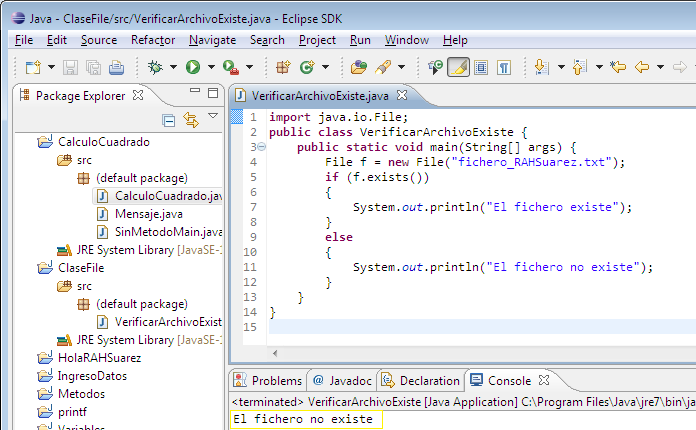This screenshot has height=430, width=696.
Task: Click the Previous Annotation arrow icon
Action: tap(580, 67)
